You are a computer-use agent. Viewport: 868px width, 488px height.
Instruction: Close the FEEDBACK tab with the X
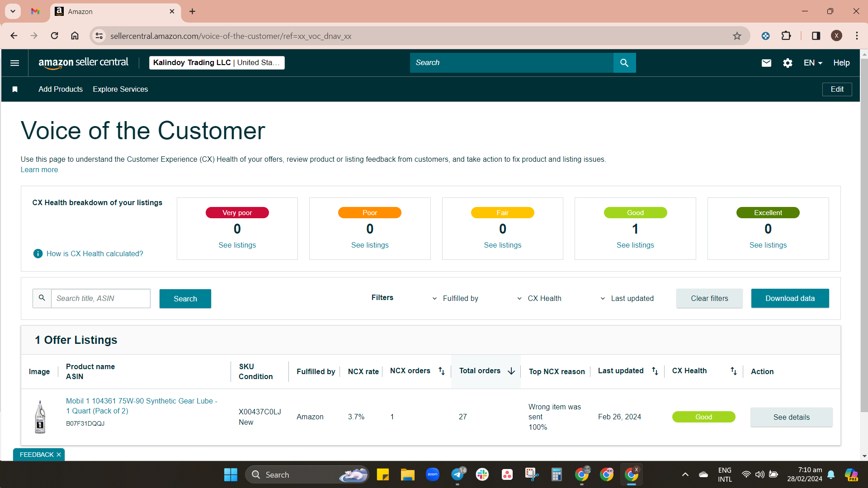click(x=59, y=455)
